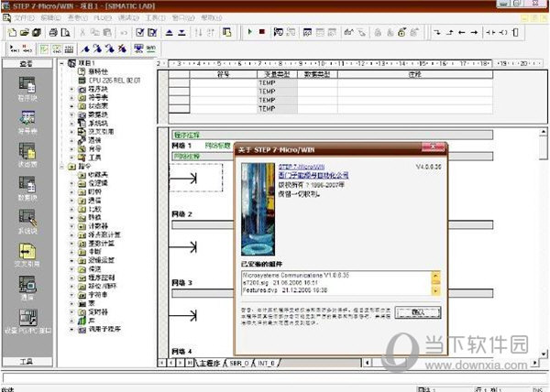This screenshot has width=550, height=392.
Task: Collapse the 指令 tree node
Action: click(x=62, y=167)
